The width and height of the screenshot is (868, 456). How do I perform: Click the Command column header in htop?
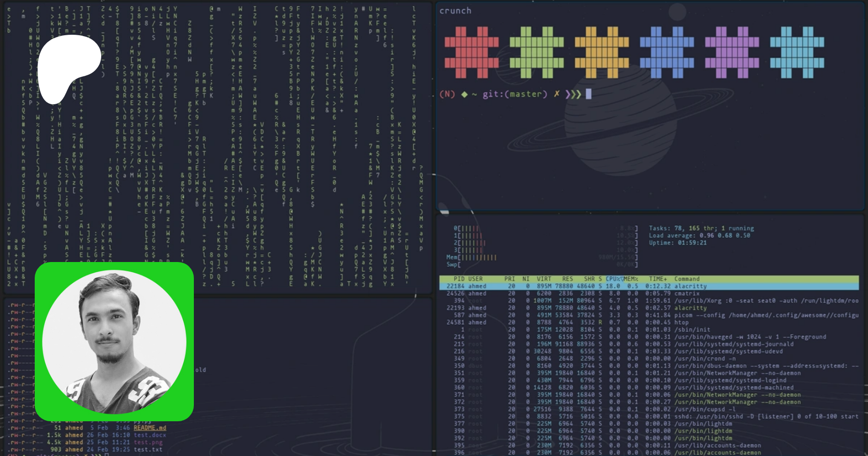click(687, 279)
